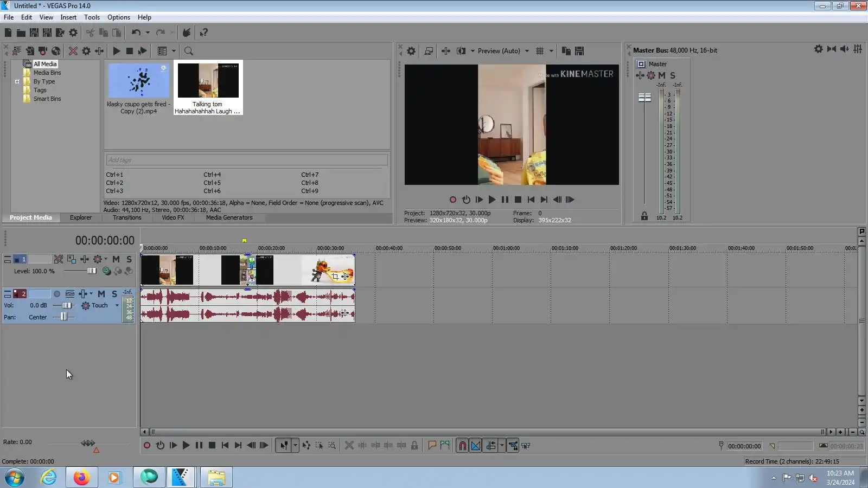This screenshot has height=488, width=868.
Task: Arm audio track 2 for record
Action: click(57, 294)
